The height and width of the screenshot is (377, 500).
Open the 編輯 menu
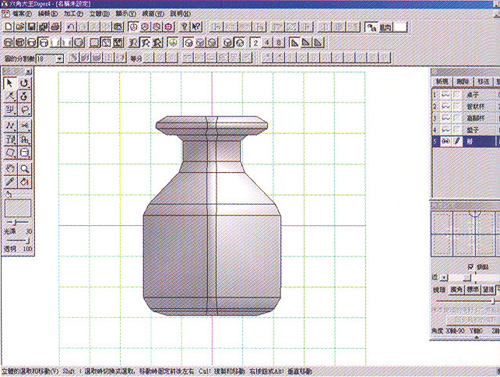48,14
